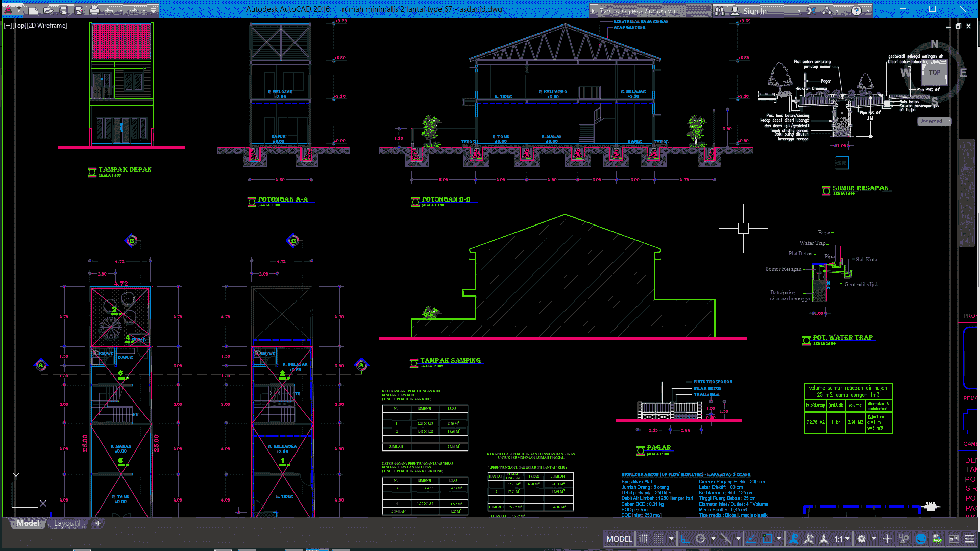Open the undo history dropdown

click(121, 10)
